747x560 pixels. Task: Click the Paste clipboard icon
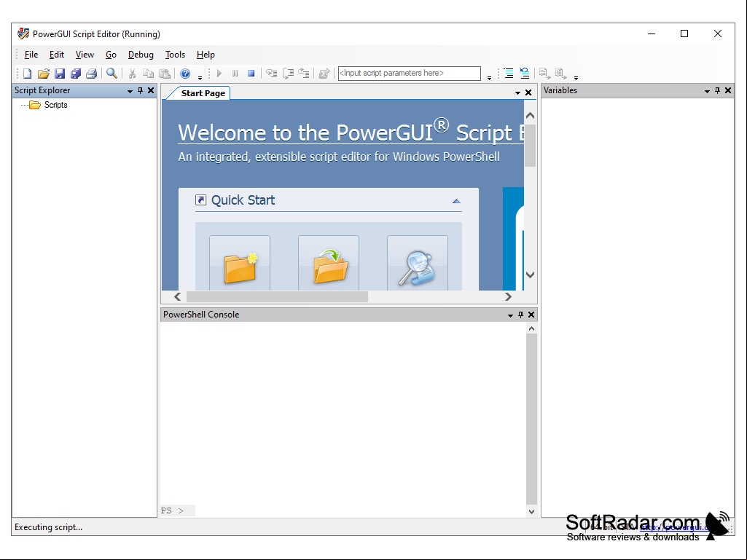pyautogui.click(x=165, y=74)
